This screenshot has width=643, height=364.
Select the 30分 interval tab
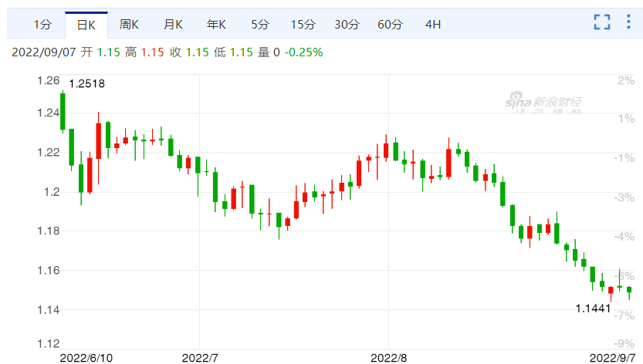(x=347, y=25)
